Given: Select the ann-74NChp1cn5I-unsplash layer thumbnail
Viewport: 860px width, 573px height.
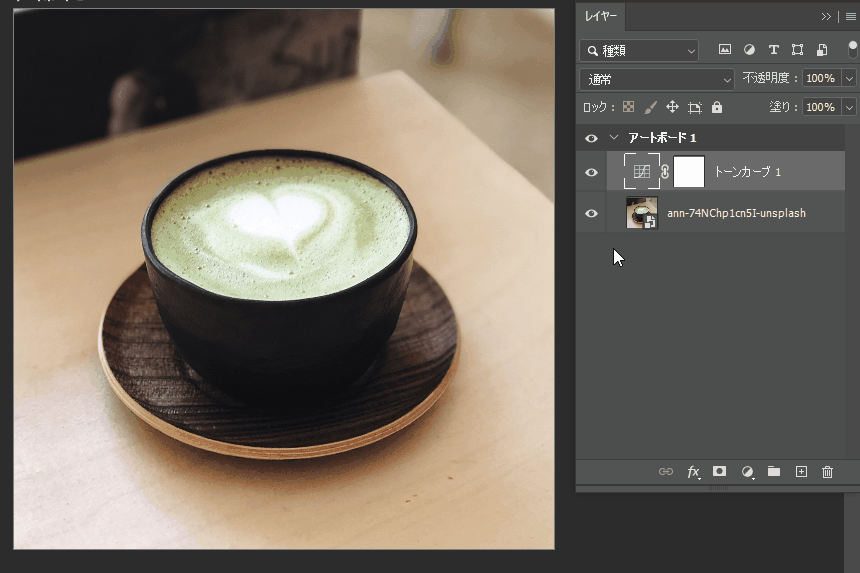Looking at the screenshot, I should click(642, 213).
